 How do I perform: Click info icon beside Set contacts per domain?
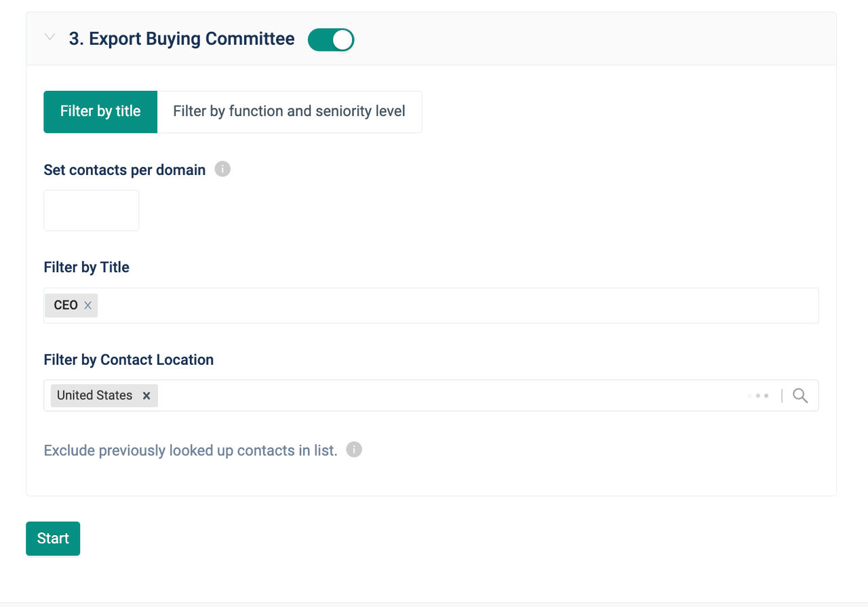pos(222,169)
